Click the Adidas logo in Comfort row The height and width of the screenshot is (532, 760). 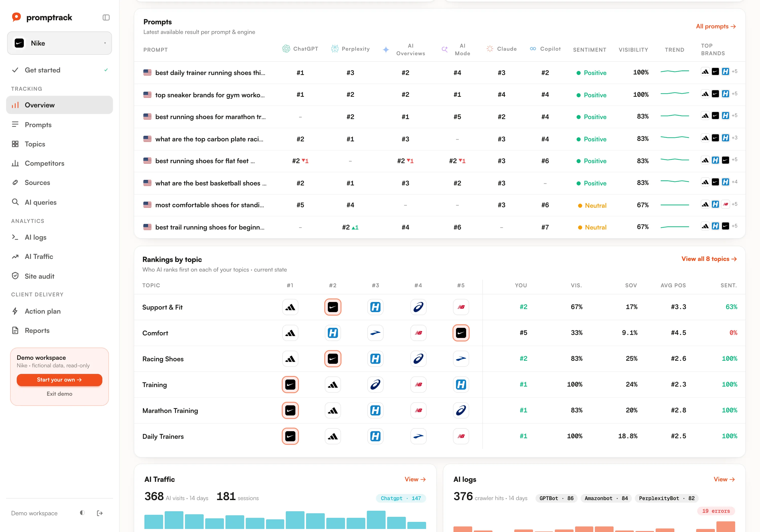(290, 333)
